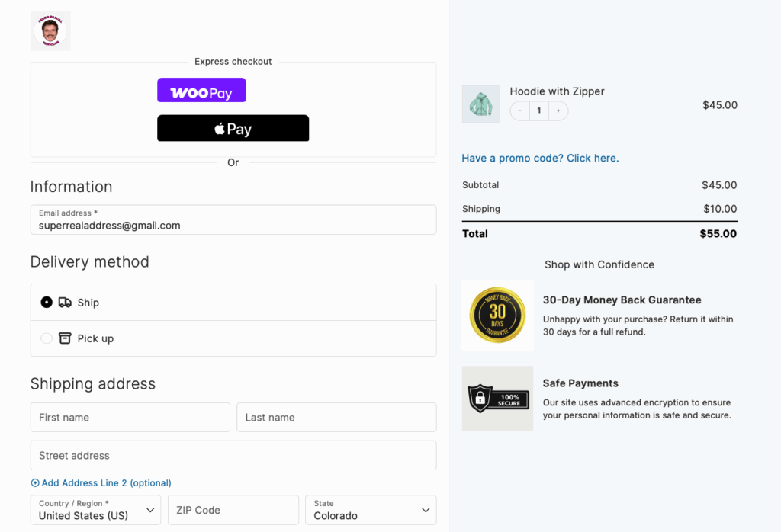Increase hoodie quantity with plus button

[558, 111]
